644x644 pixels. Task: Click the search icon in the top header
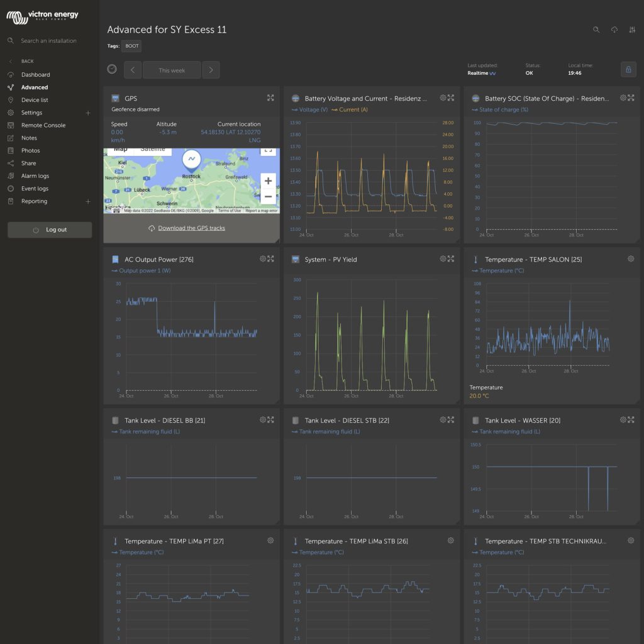coord(596,30)
